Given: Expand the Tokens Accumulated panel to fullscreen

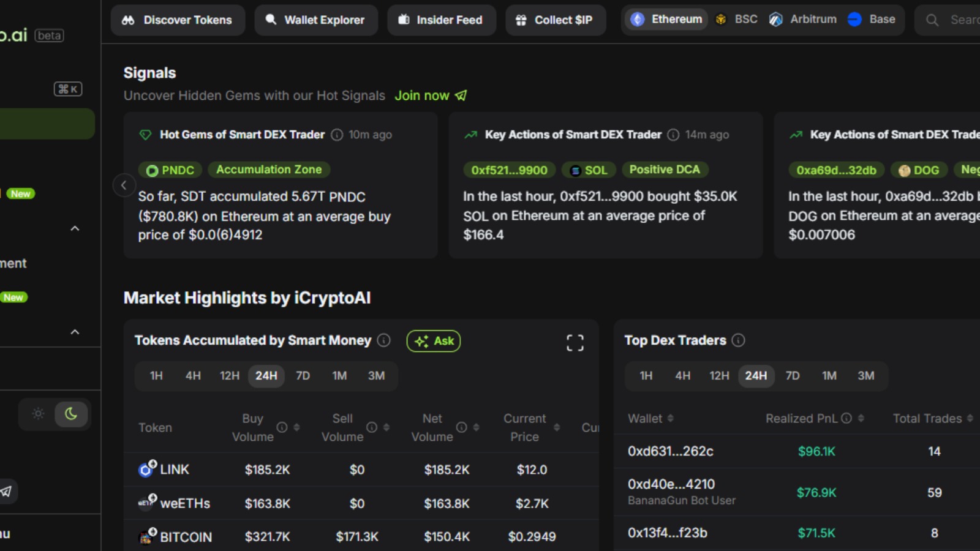Looking at the screenshot, I should 575,343.
